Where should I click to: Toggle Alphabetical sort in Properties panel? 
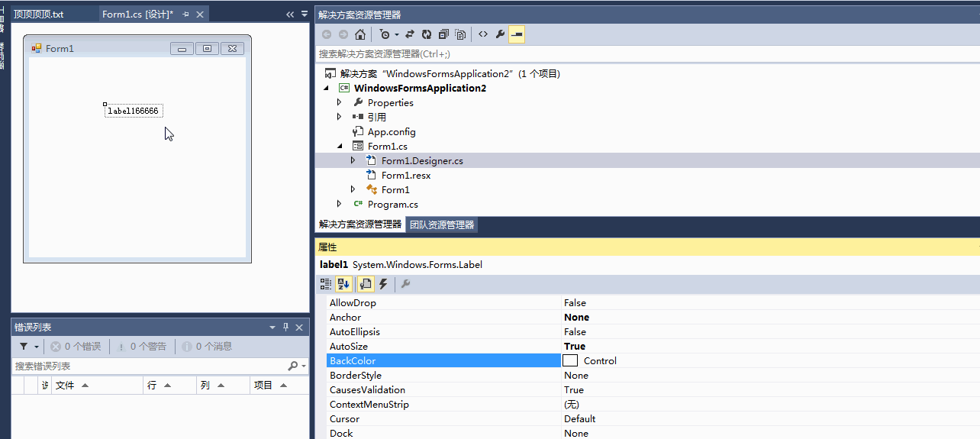(x=344, y=284)
